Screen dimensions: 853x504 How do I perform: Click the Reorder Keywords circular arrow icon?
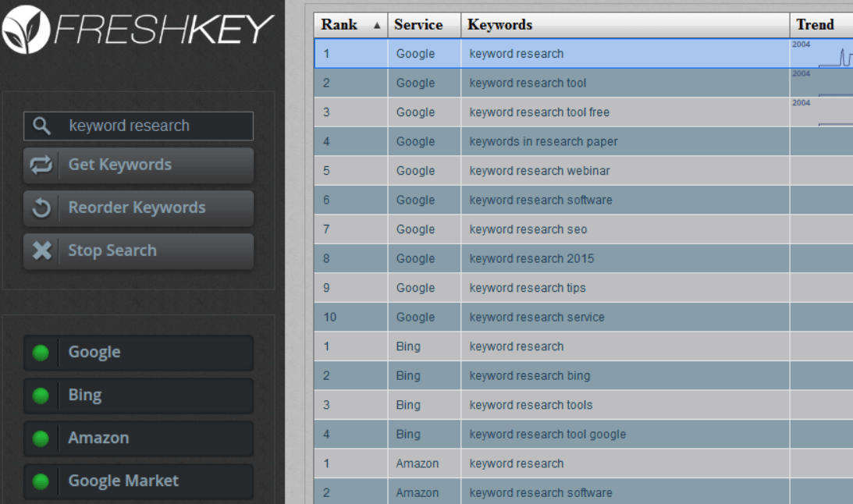(x=41, y=208)
